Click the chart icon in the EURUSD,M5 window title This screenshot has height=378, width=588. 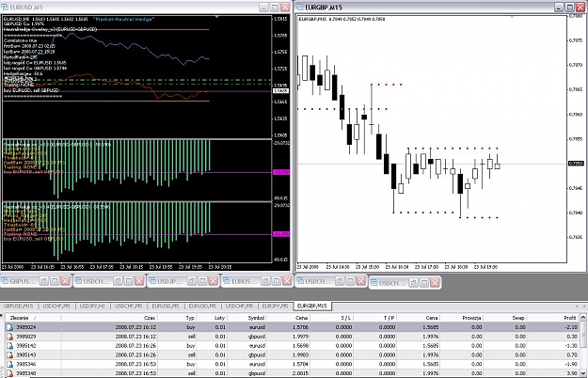(x=5, y=8)
